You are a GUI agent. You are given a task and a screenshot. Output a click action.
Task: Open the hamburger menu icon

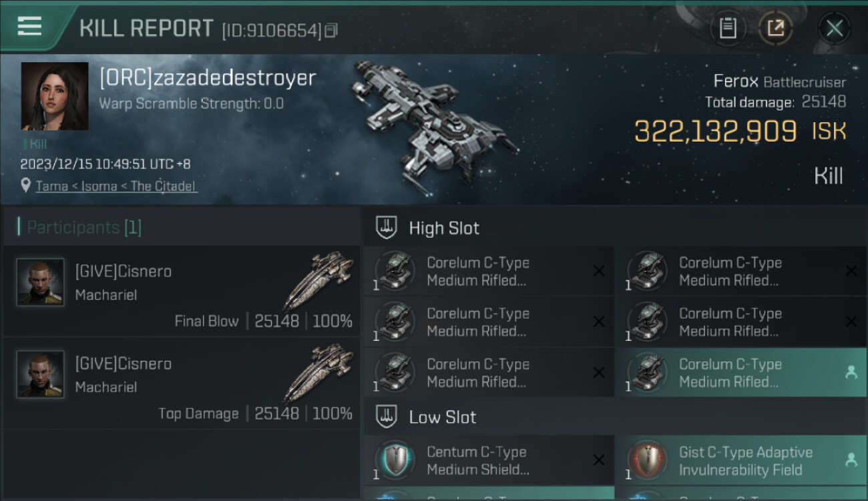(x=29, y=27)
